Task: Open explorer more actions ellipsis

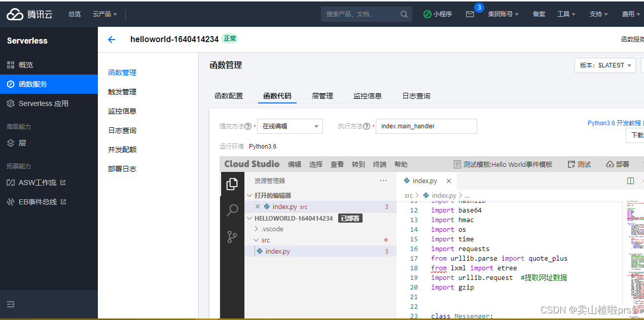Action: click(x=383, y=181)
